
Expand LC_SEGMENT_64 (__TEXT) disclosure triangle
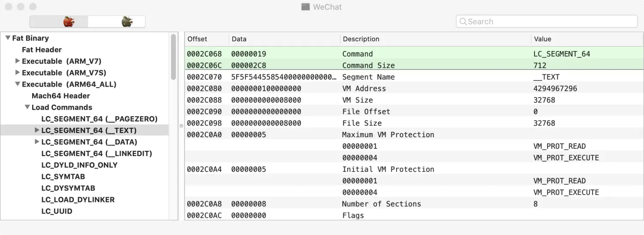click(37, 130)
